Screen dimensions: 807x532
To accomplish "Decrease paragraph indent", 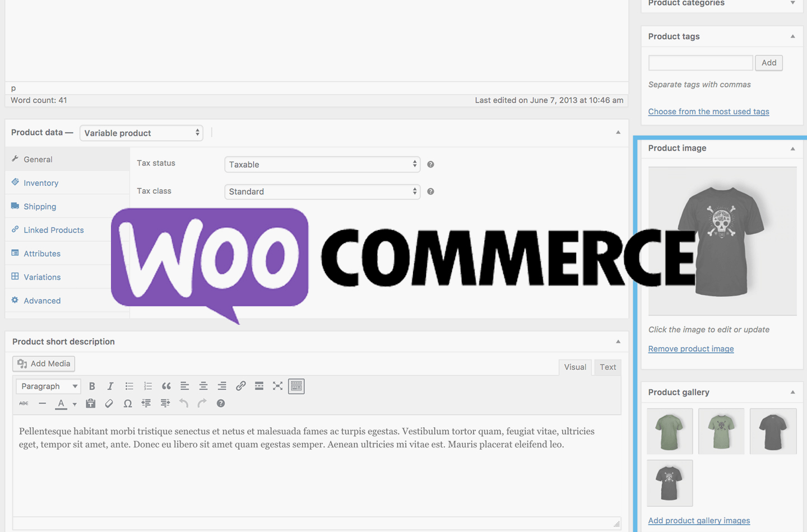I will tap(146, 403).
